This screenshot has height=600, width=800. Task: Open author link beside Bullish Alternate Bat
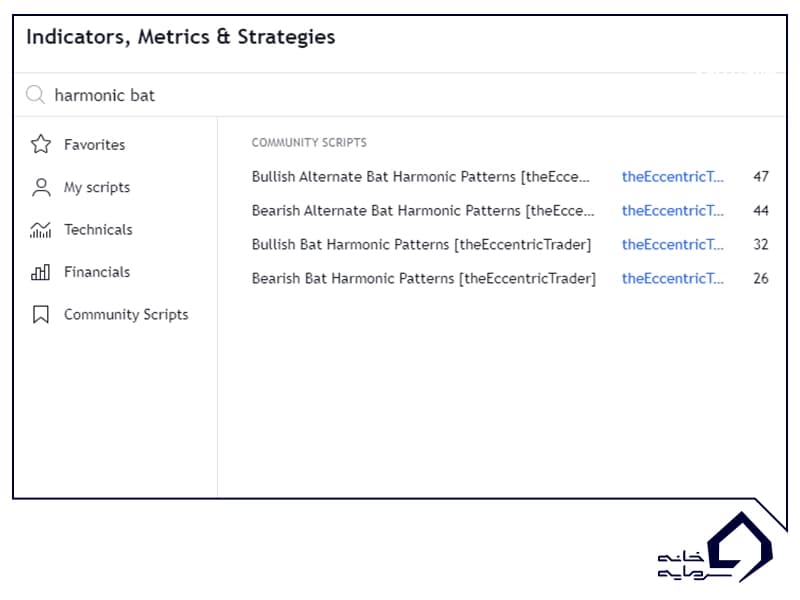(x=672, y=177)
